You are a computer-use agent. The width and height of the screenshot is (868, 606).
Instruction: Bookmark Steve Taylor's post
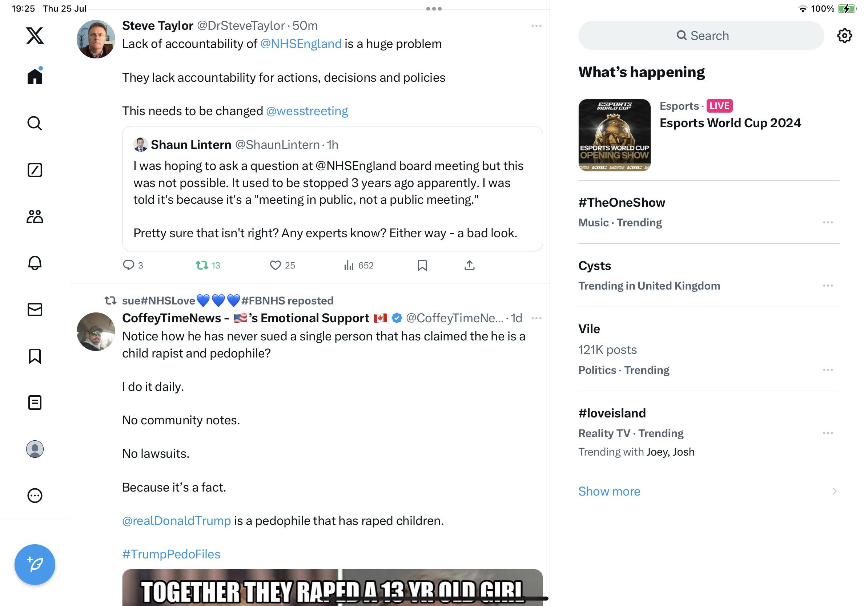pos(422,265)
